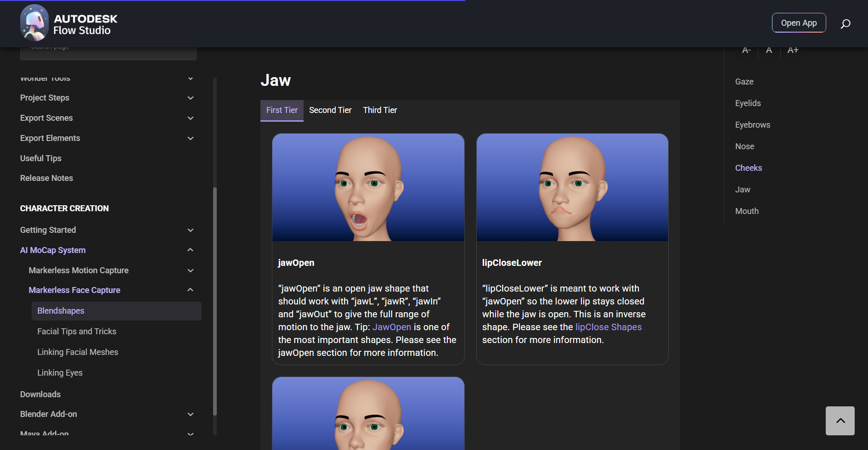
Task: Collapse Markerless Face Capture chevron
Action: [191, 290]
